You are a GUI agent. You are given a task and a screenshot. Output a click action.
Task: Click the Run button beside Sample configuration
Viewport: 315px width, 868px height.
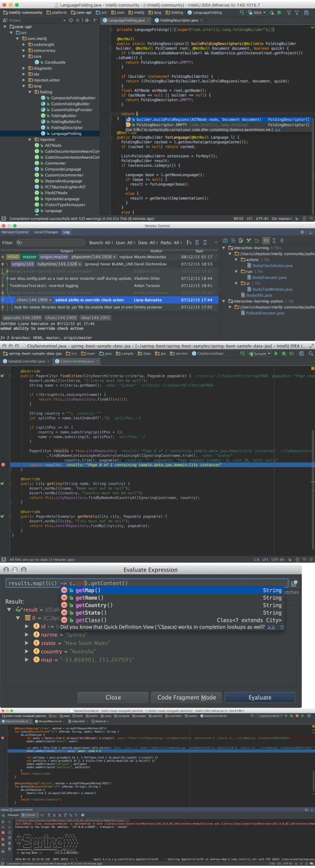pos(276,354)
